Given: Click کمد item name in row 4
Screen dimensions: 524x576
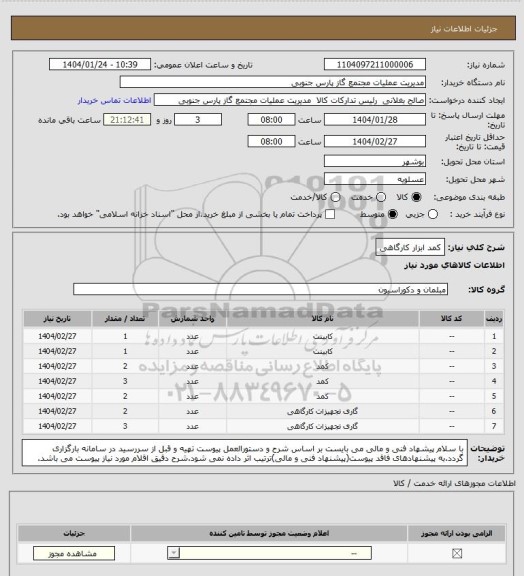Looking at the screenshot, I should pyautogui.click(x=322, y=381).
